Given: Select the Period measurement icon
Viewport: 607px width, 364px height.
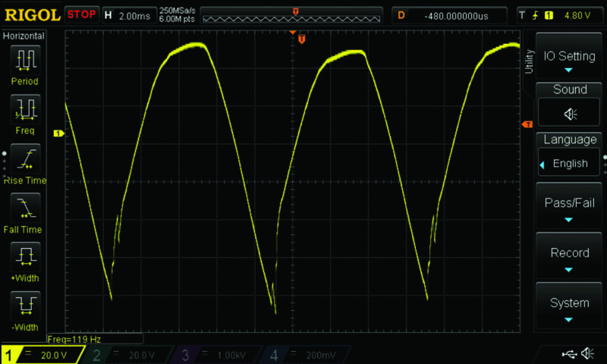Looking at the screenshot, I should [x=24, y=59].
